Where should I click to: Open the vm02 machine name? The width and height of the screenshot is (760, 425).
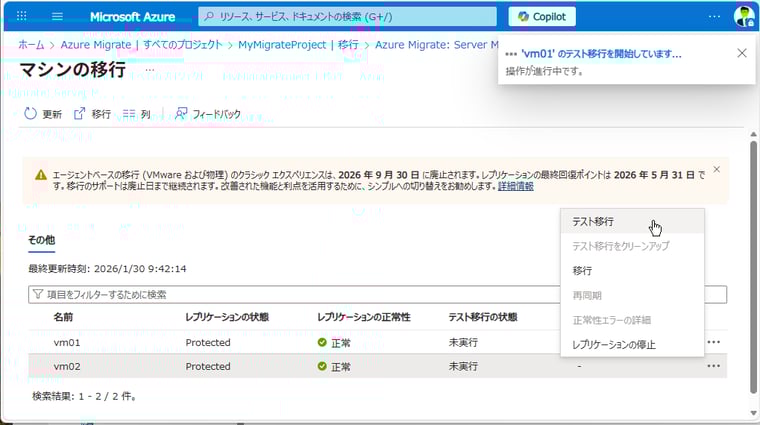point(67,366)
